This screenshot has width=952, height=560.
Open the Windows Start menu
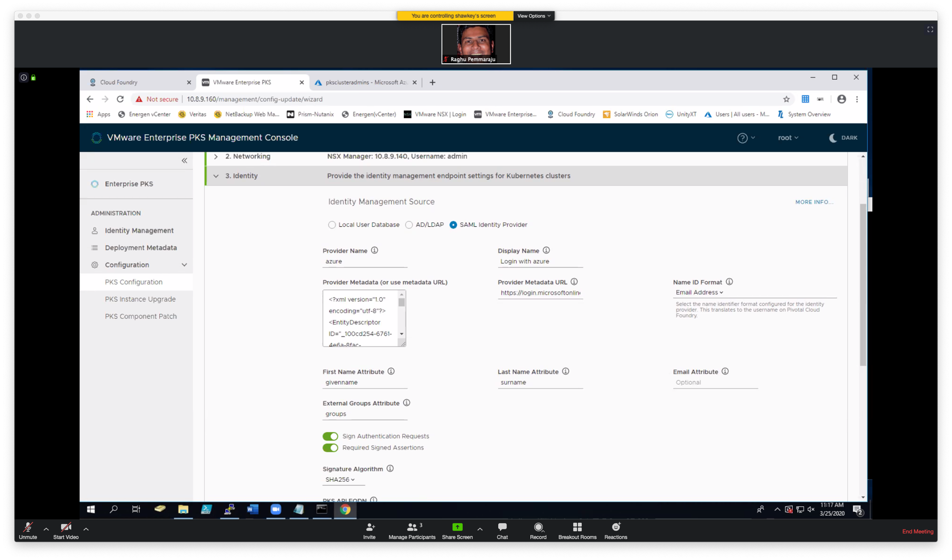click(91, 510)
